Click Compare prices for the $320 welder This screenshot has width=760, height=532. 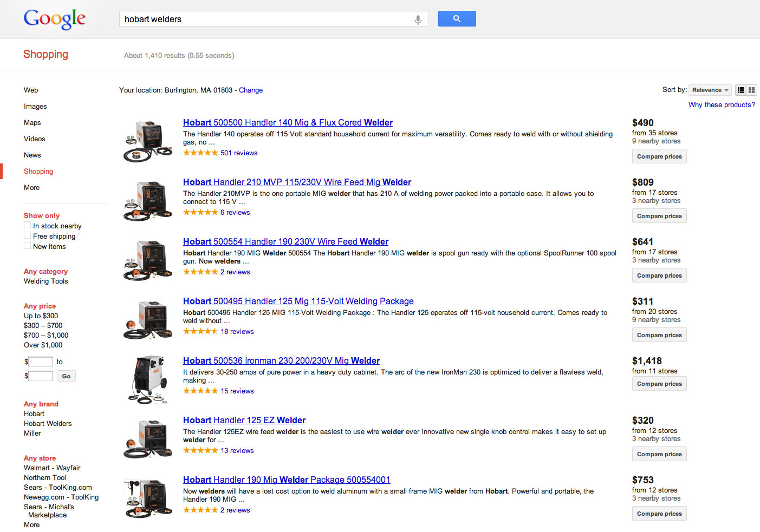click(659, 454)
